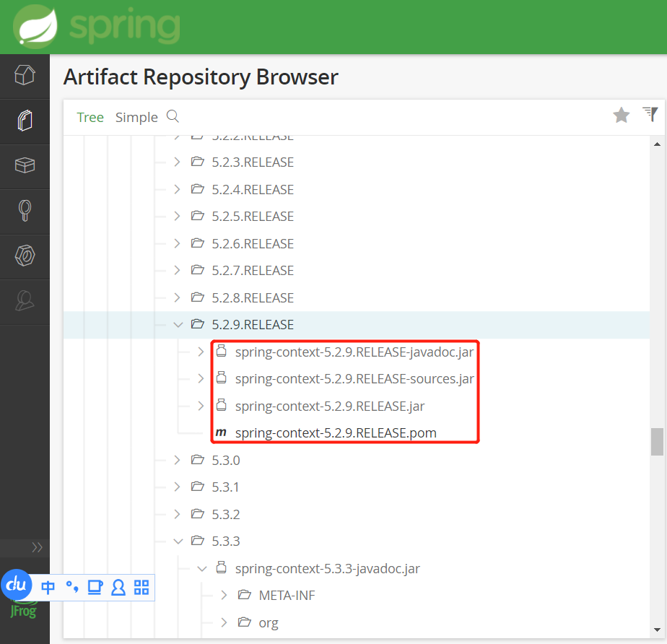This screenshot has height=644, width=667.
Task: Open the Builds icon in sidebar
Action: pos(25,211)
